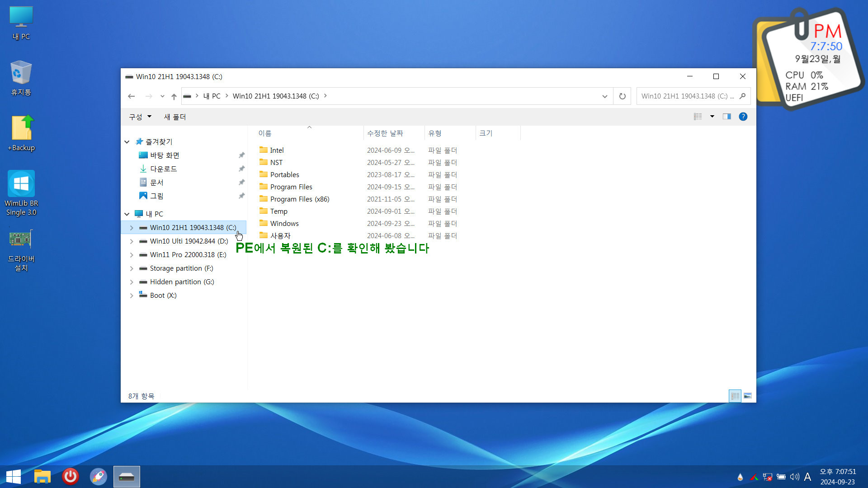Open the view options dropdown arrow

point(712,117)
